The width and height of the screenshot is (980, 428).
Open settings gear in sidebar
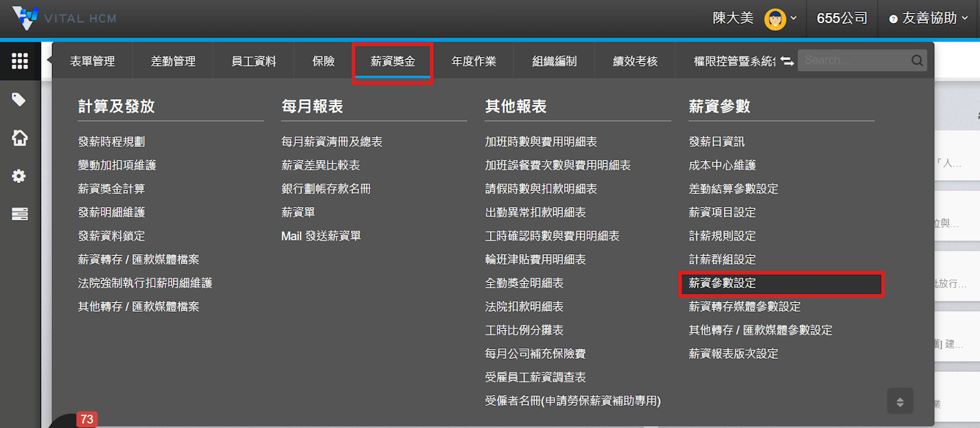point(19,176)
